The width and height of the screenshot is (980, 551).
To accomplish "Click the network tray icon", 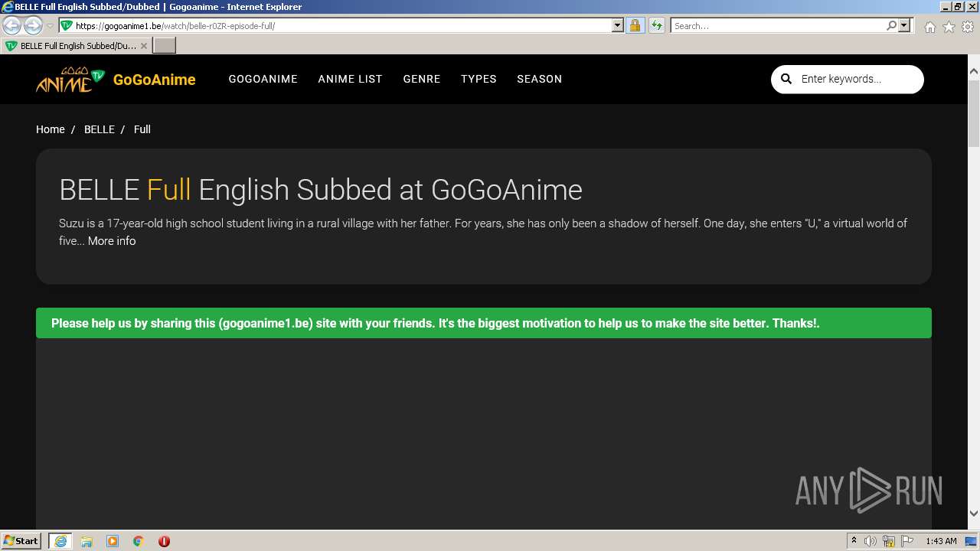I will 889,541.
